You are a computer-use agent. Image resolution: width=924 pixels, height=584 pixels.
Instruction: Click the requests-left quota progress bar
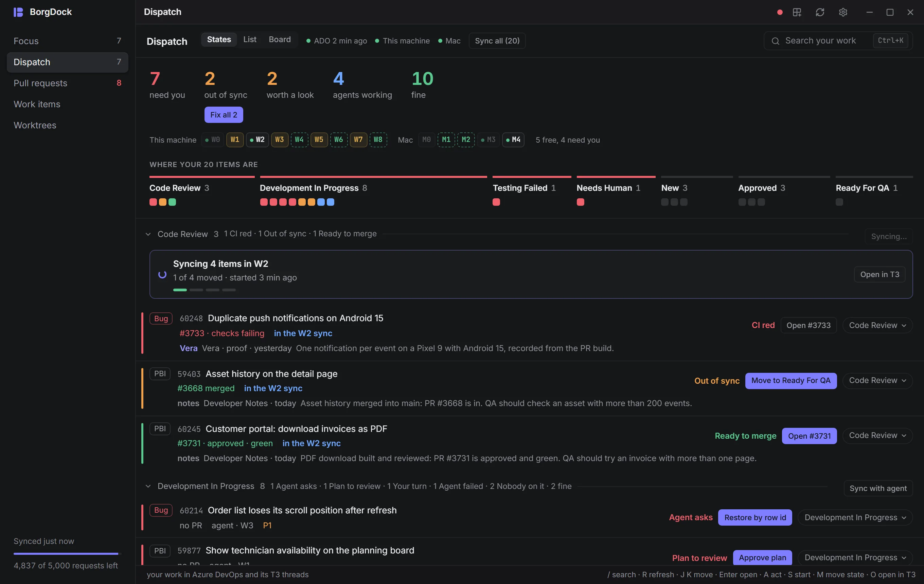(68, 554)
